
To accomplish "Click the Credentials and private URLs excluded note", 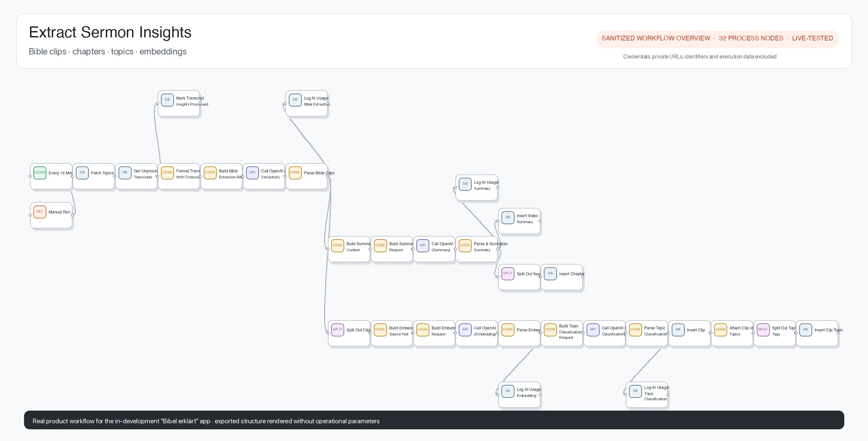I will pos(699,57).
